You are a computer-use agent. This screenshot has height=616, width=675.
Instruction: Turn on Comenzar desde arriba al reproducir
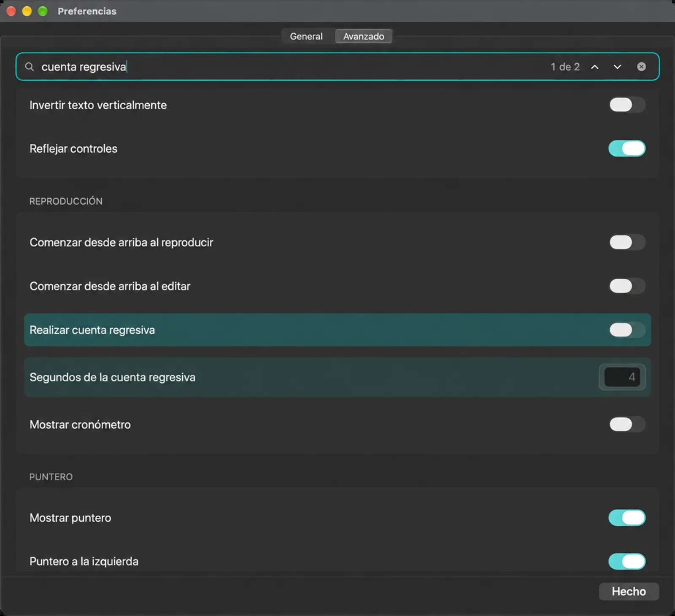click(x=627, y=242)
